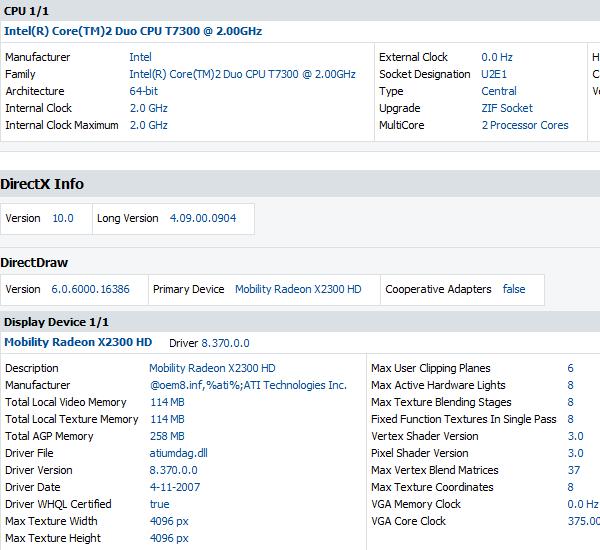Click the Cooperative Adapters value false
Screen dimensions: 600x550
point(514,289)
